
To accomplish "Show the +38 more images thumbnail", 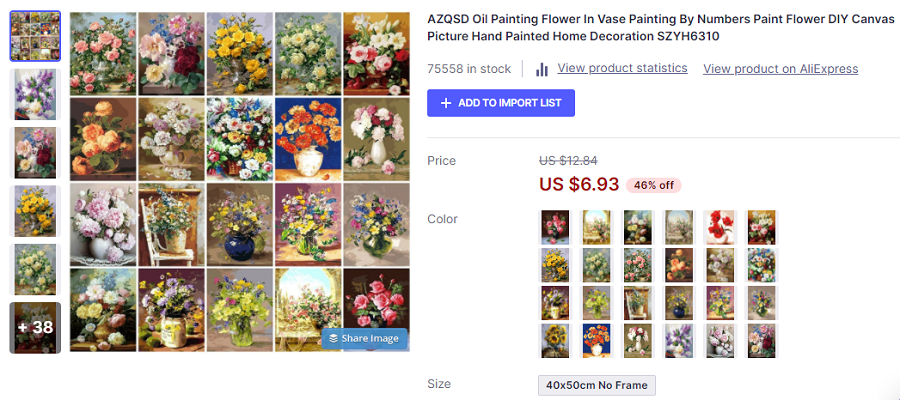I will (x=35, y=328).
